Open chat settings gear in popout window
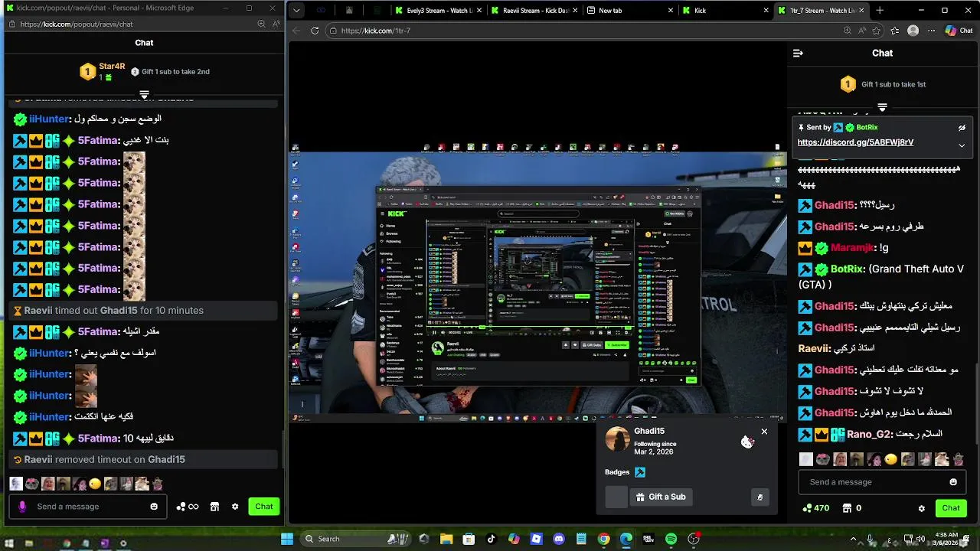Image resolution: width=980 pixels, height=551 pixels. tap(235, 507)
